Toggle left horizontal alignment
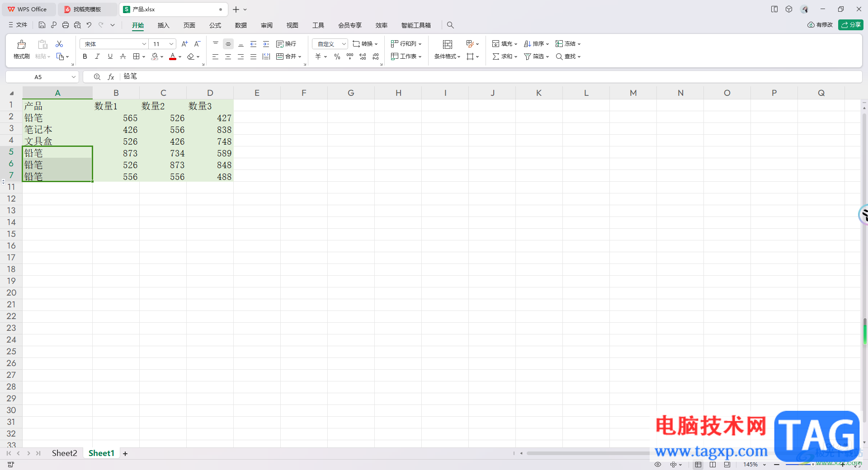 [x=215, y=56]
